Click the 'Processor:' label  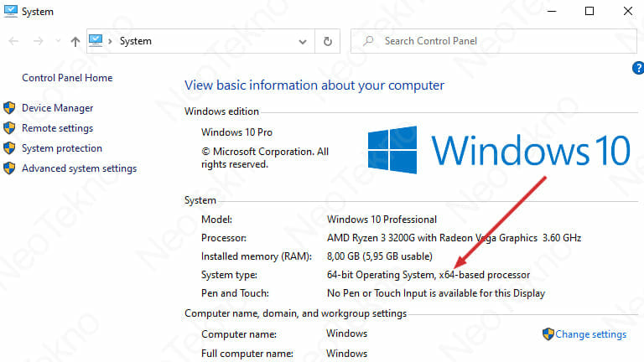(x=224, y=238)
